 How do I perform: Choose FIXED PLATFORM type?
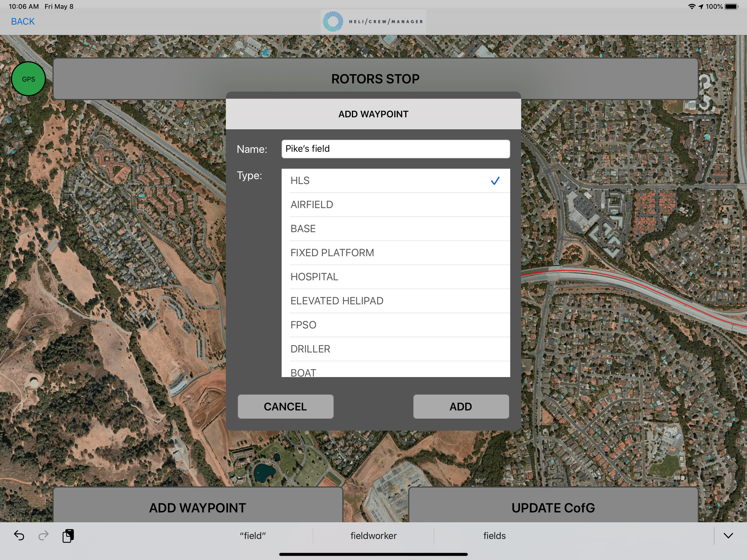[395, 253]
